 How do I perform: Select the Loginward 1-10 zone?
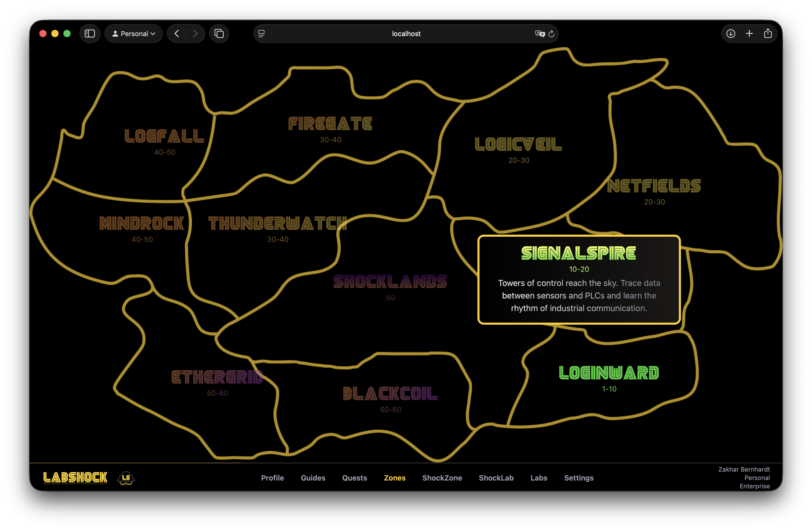pyautogui.click(x=609, y=378)
